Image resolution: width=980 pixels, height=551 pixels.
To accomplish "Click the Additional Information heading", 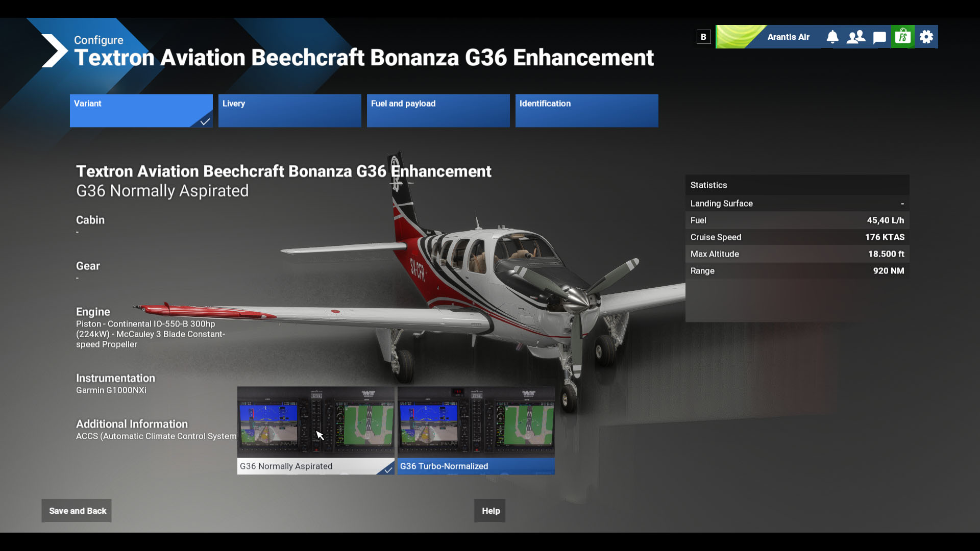I will click(x=132, y=424).
